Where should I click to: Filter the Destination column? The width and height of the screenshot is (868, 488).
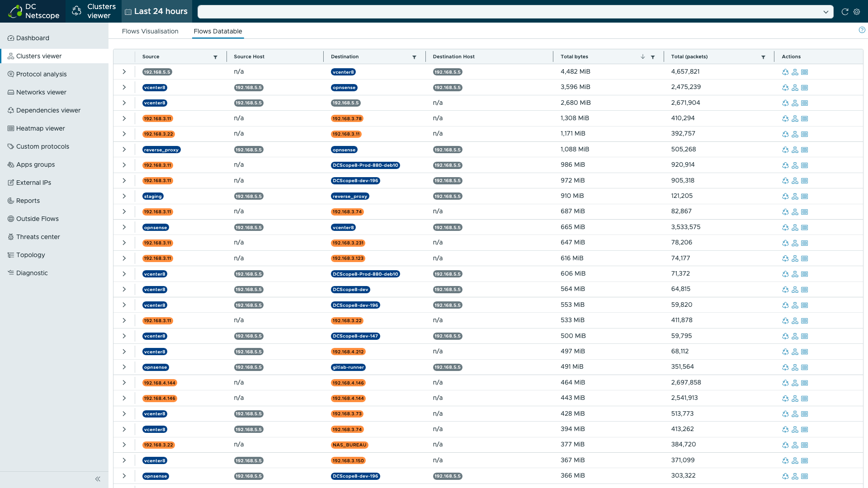(x=414, y=57)
